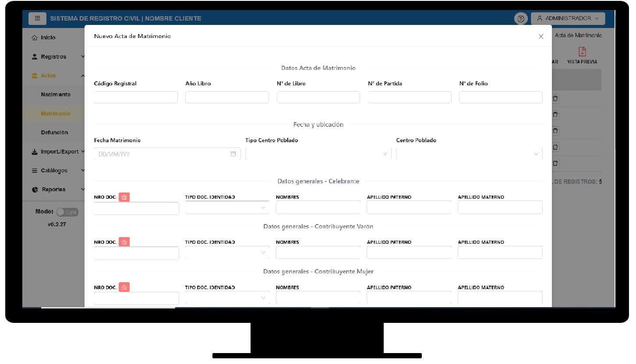Image resolution: width=636 pixels, height=364 pixels.
Task: Open the help question mark icon
Action: tap(521, 19)
